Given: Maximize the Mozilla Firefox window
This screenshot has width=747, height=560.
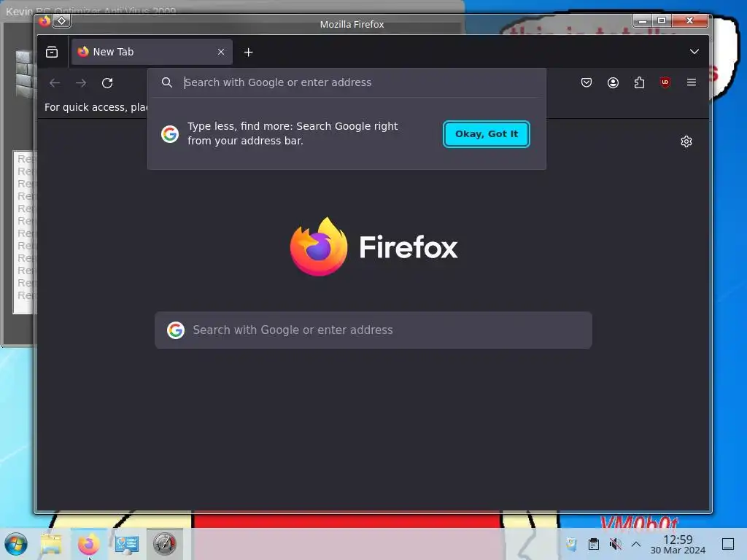Looking at the screenshot, I should (x=662, y=21).
